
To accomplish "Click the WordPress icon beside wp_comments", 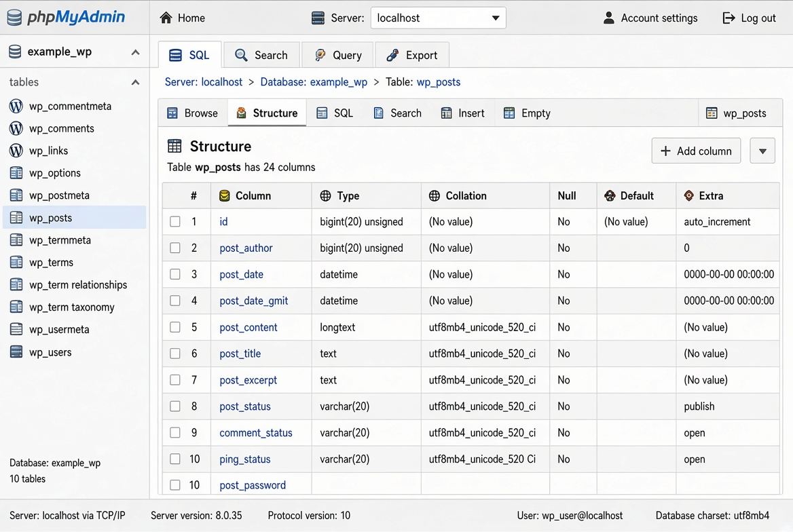I will pos(16,128).
